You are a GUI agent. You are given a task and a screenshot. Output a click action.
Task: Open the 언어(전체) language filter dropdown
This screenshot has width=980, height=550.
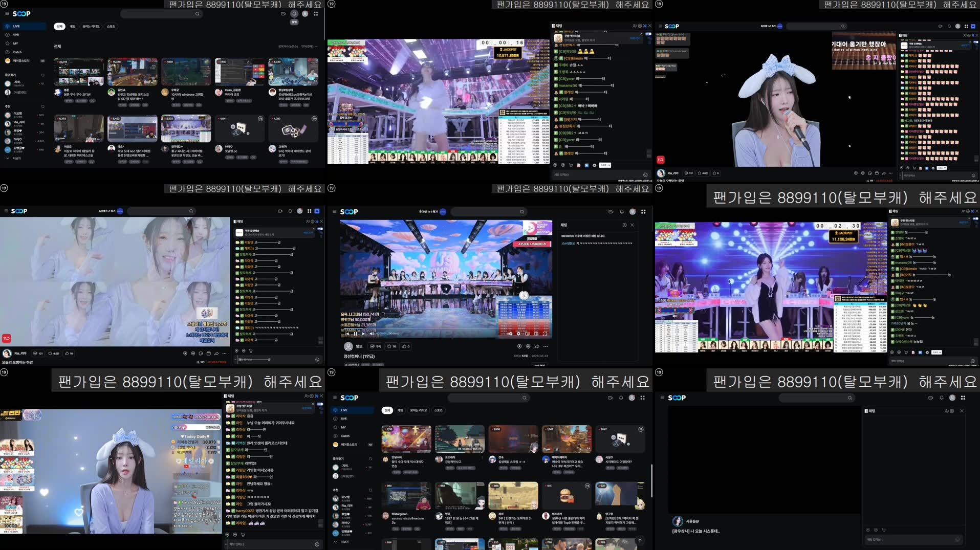(x=307, y=47)
